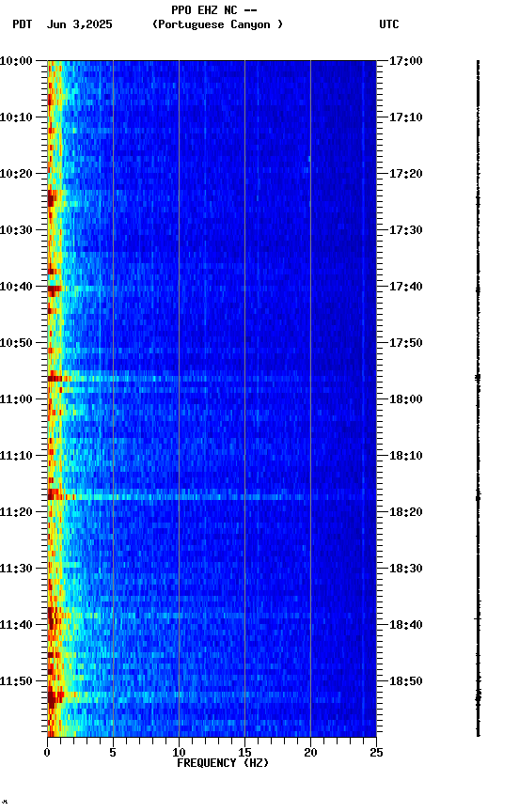Click the '17:10' UTC time label
Viewport: 519px width, 812px height.
tap(406, 117)
